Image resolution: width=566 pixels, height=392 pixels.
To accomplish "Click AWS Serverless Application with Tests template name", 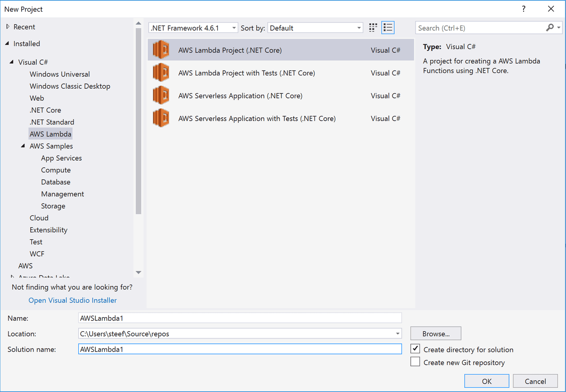I will [x=257, y=118].
